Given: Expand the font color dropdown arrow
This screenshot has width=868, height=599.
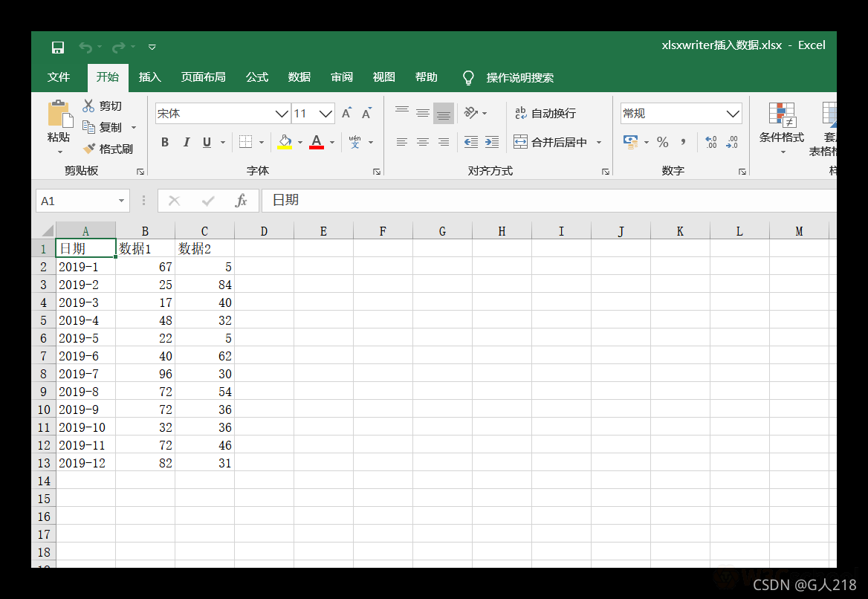Looking at the screenshot, I should 332,142.
